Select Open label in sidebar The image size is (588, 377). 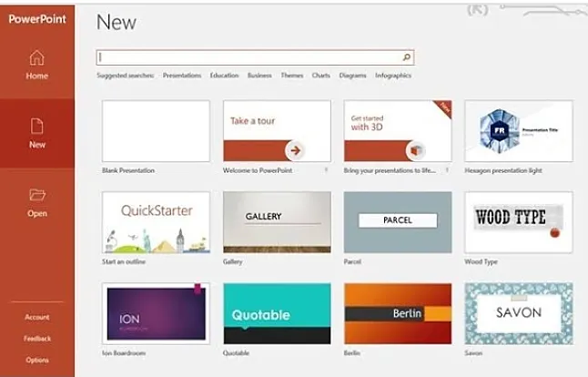tap(37, 213)
